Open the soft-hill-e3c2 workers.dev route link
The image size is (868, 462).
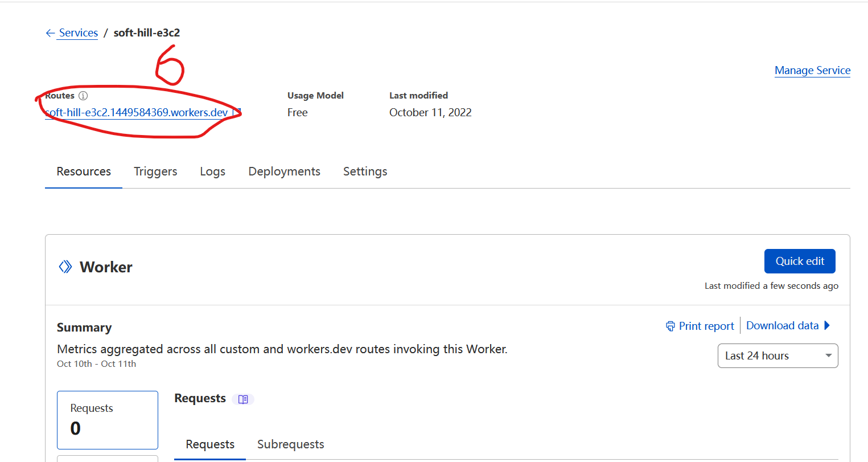[137, 112]
